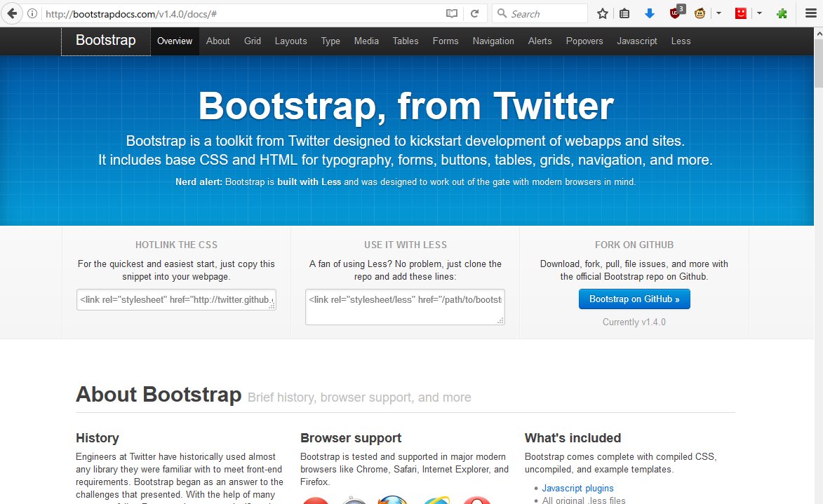823x504 pixels.
Task: Open the Alerts nav item
Action: tap(540, 41)
